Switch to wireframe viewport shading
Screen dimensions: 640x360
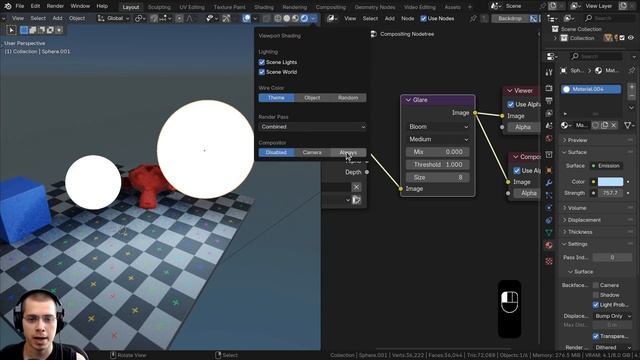278,18
